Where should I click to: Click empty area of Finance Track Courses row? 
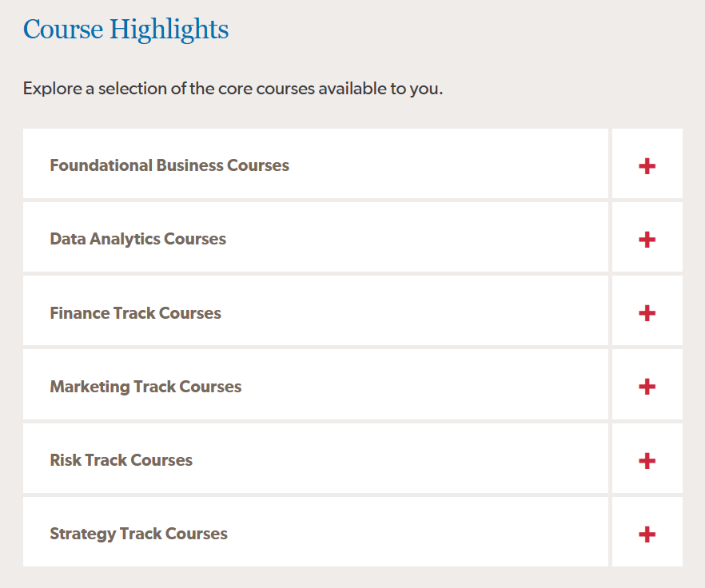(416, 313)
